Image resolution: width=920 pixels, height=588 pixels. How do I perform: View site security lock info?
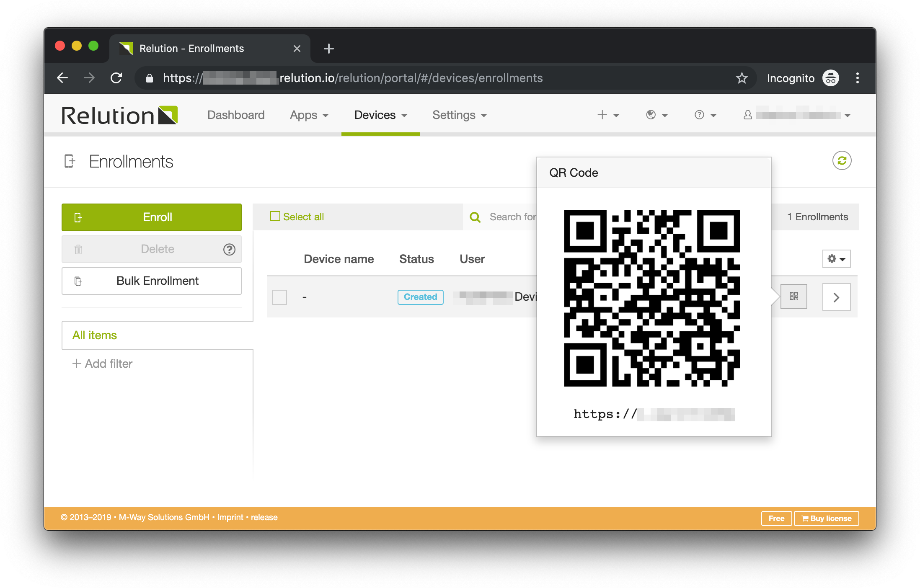click(x=149, y=78)
